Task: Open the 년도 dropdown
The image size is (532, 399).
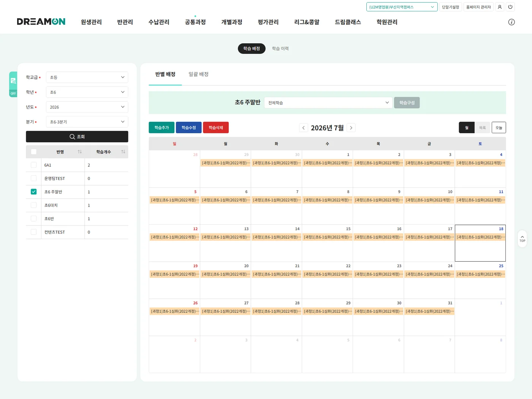Action: point(87,107)
